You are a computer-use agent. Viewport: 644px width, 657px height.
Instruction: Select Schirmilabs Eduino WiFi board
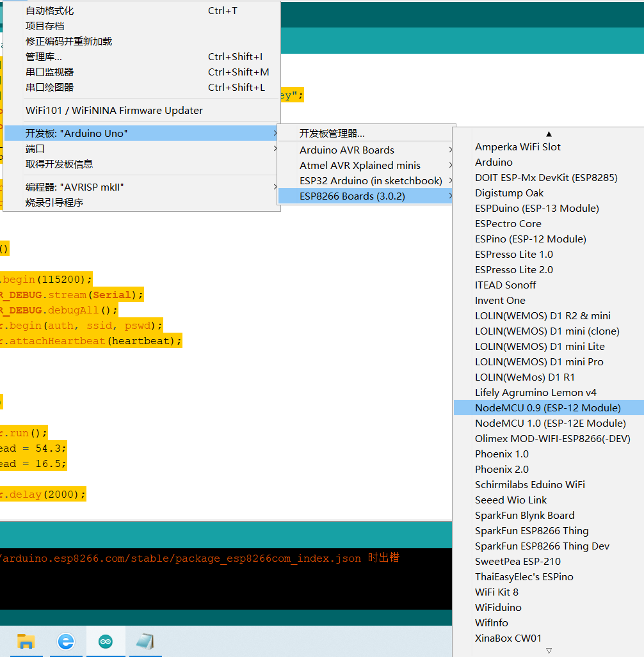click(x=549, y=485)
